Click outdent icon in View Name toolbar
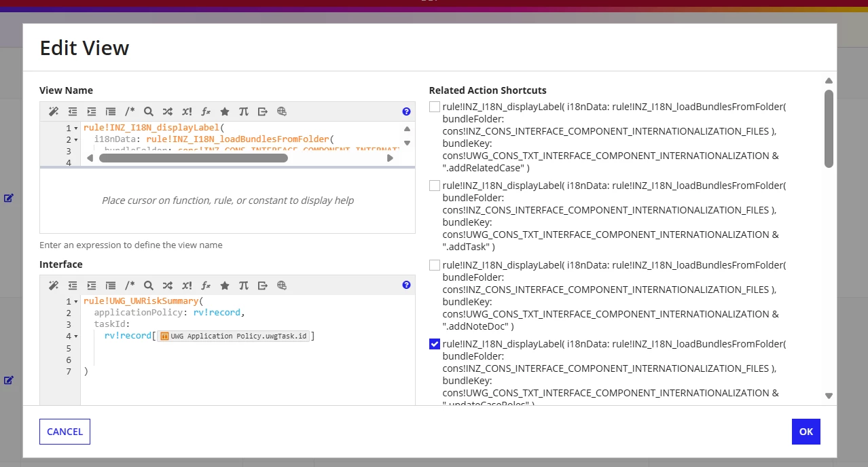Screen dimensions: 868x467 (x=73, y=111)
